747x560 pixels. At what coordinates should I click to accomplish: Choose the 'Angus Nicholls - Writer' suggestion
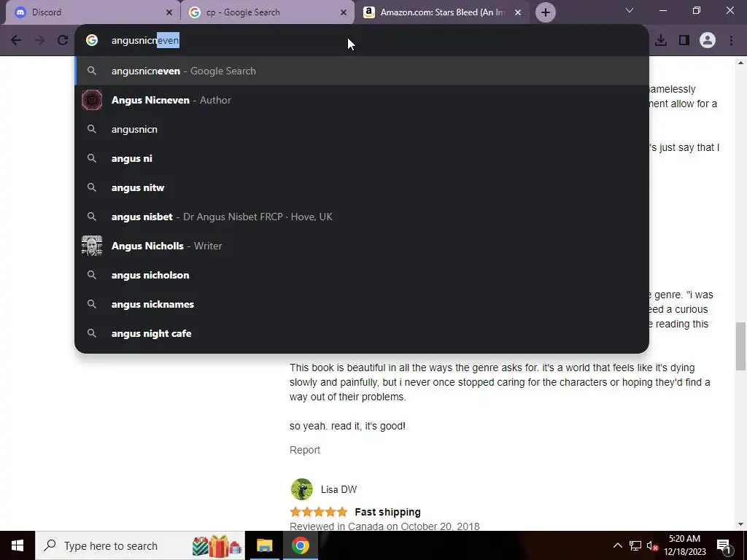click(x=362, y=246)
